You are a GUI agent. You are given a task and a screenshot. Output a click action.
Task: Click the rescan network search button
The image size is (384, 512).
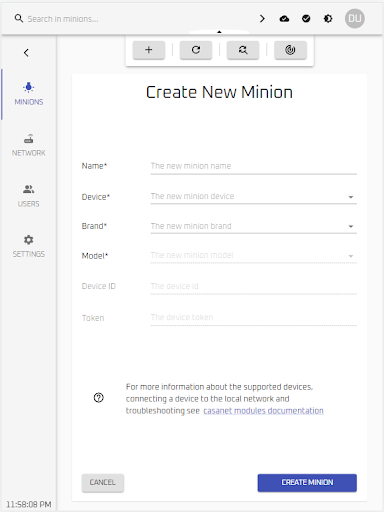tap(243, 50)
